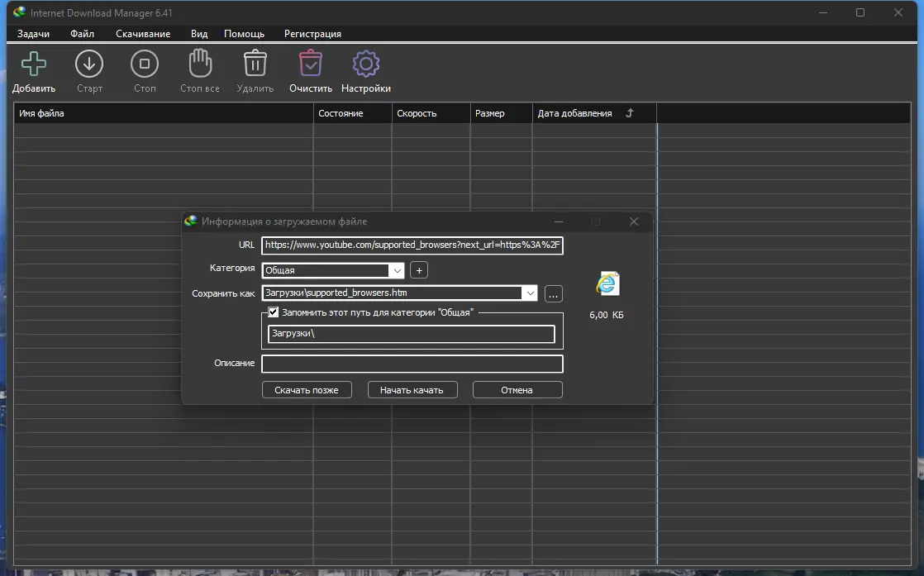Click the Начать качать button
The width and height of the screenshot is (924, 576).
412,390
